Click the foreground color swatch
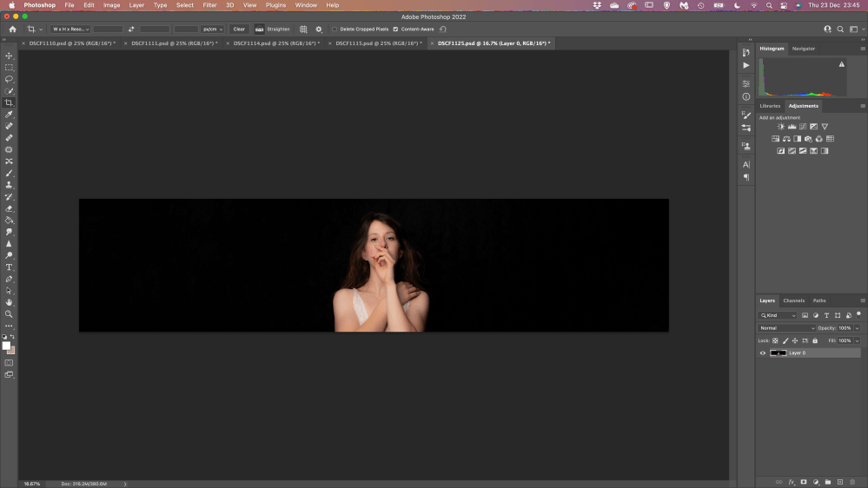This screenshot has width=868, height=488. [x=6, y=346]
